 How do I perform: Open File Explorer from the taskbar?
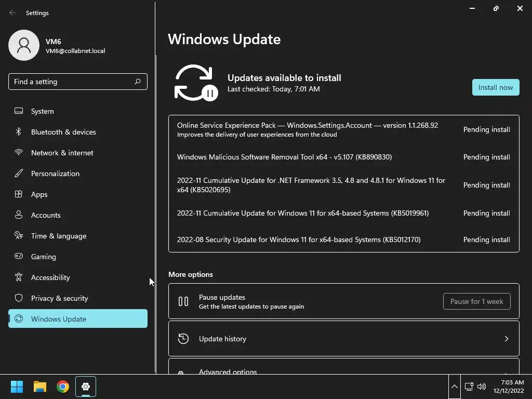pyautogui.click(x=40, y=387)
